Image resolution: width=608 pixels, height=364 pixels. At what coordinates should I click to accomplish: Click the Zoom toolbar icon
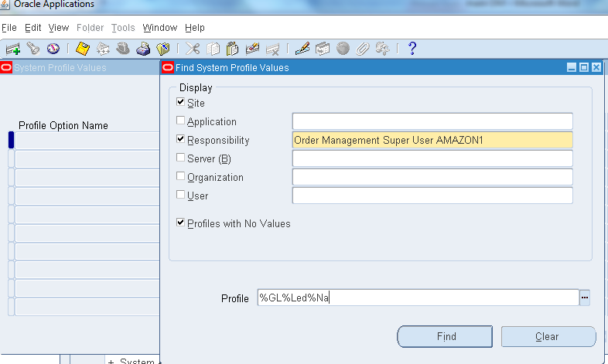coord(323,49)
